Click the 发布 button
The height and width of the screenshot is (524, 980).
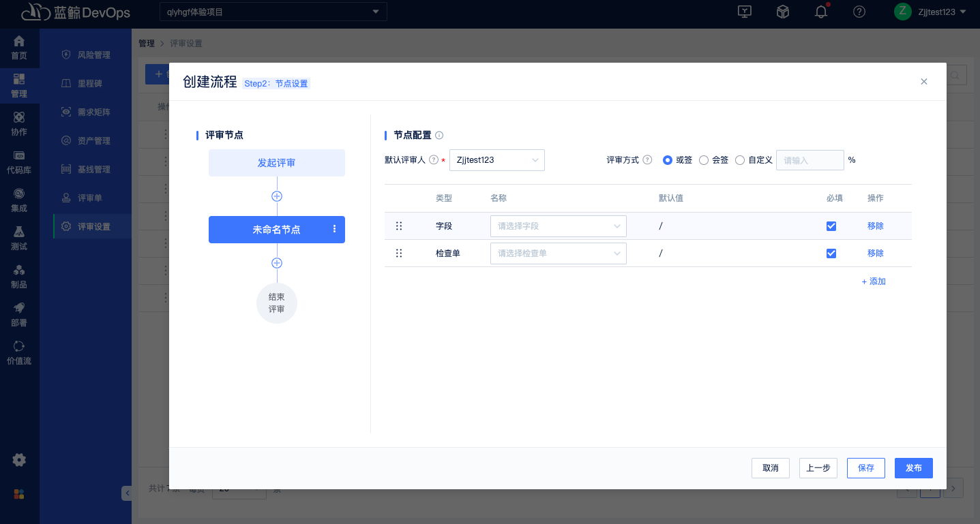(914, 468)
